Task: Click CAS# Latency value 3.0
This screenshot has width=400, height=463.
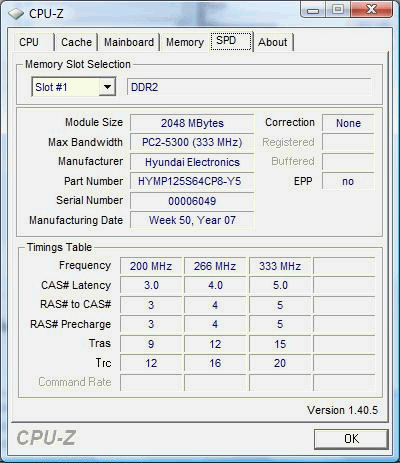Action: [x=151, y=285]
